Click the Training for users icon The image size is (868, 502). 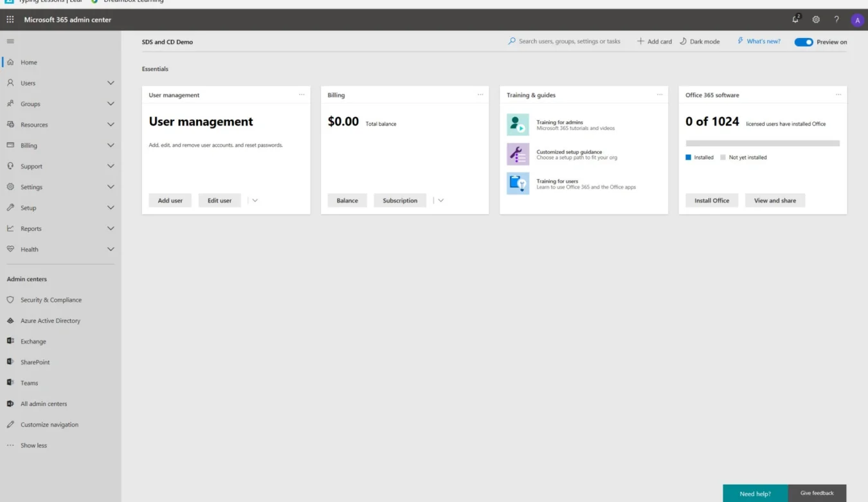(x=518, y=183)
